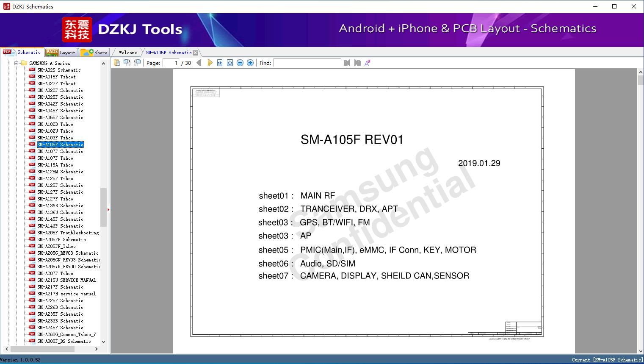Find next match icon
The image size is (644, 364).
[x=357, y=63]
